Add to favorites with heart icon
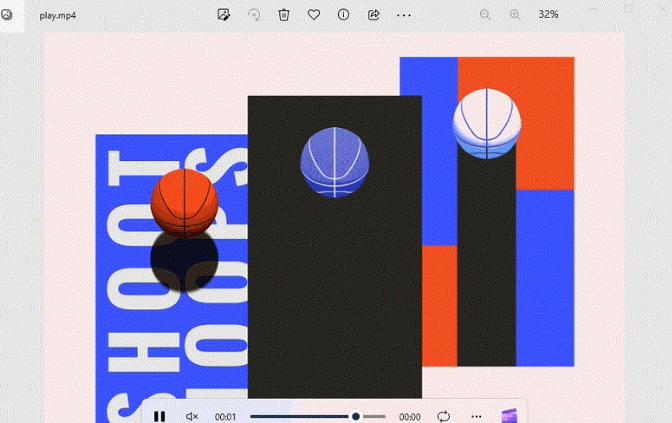The image size is (672, 423). pos(314,15)
